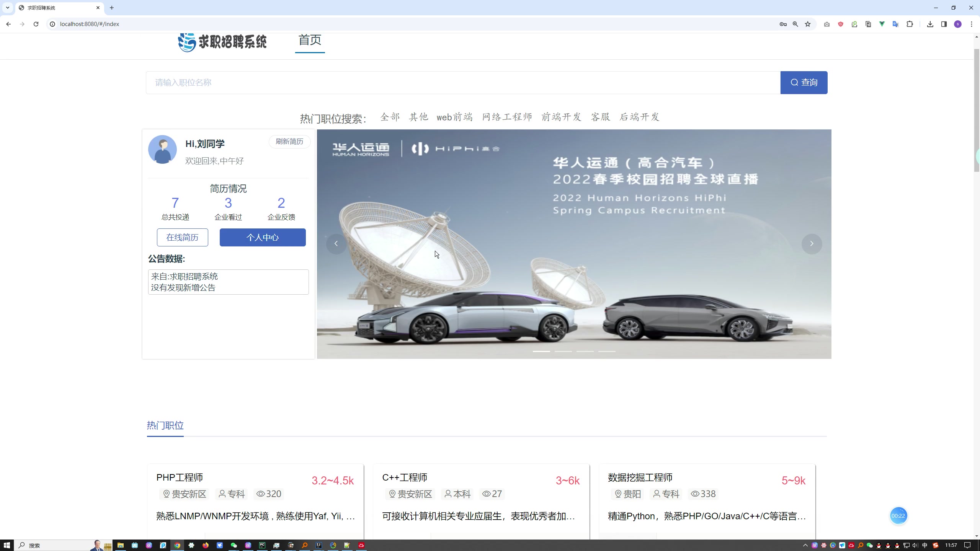Select the 热门职位 section tab
Screen dimensions: 980x551
pyautogui.click(x=165, y=426)
